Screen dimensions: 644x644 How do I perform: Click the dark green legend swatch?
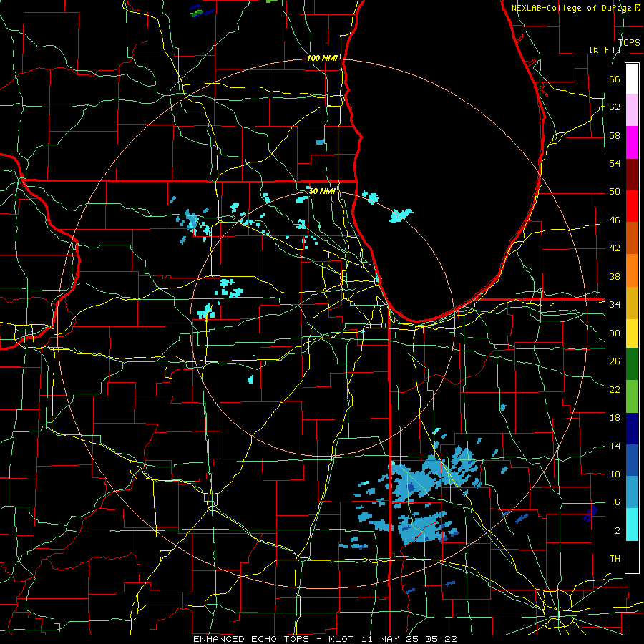click(x=632, y=364)
